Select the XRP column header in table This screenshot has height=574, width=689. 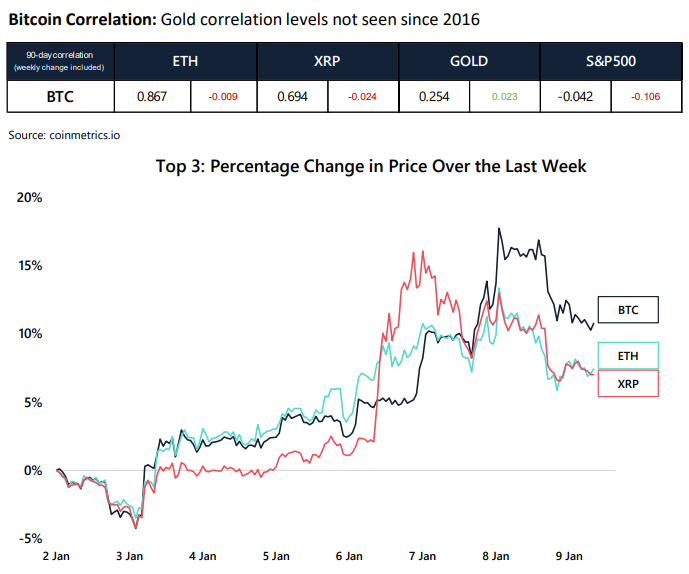pos(327,62)
